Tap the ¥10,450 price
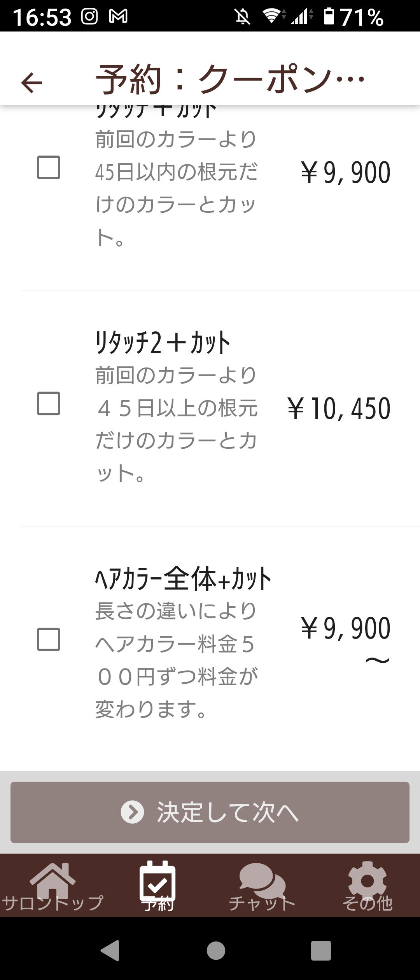 pos(339,409)
